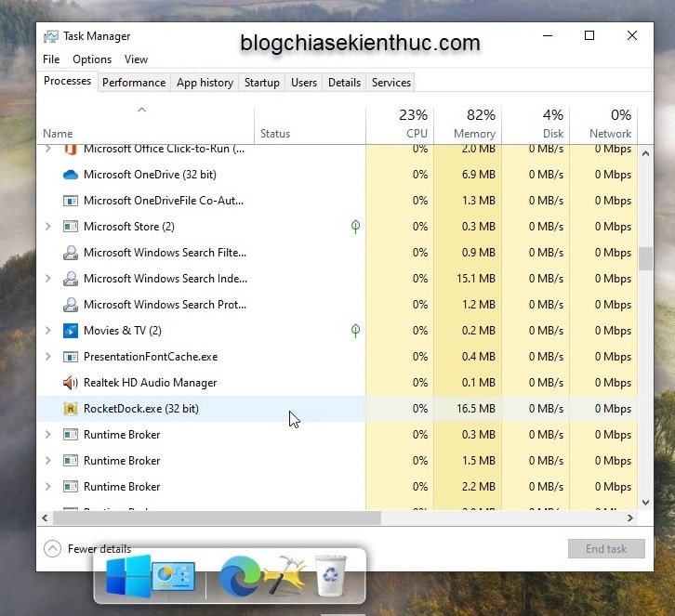675x616 pixels.
Task: Click the PresentationFontCache.exe process icon
Action: 71,357
